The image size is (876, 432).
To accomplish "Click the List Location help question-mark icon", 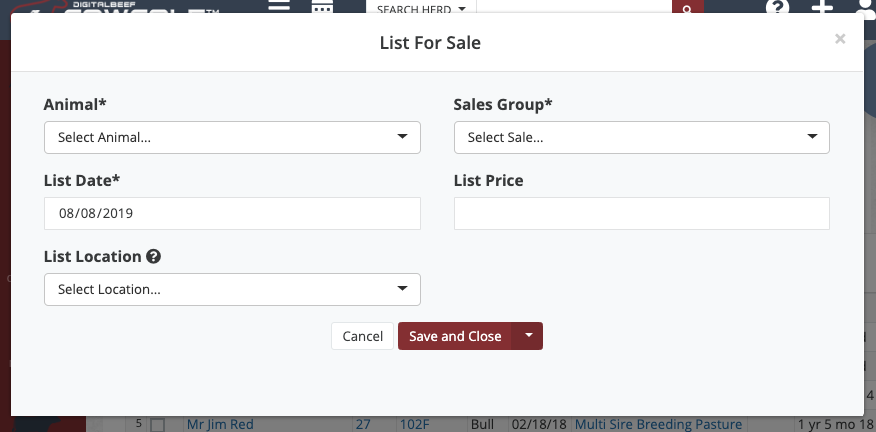I will point(153,257).
